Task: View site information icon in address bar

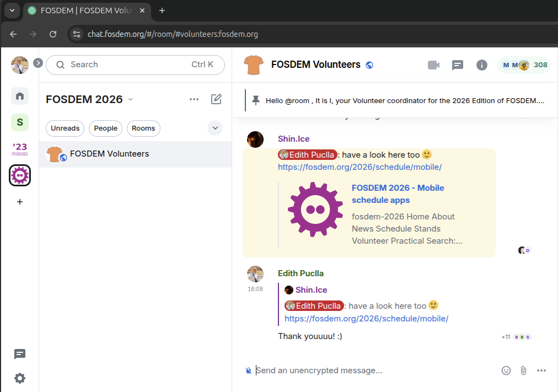Action: click(76, 34)
